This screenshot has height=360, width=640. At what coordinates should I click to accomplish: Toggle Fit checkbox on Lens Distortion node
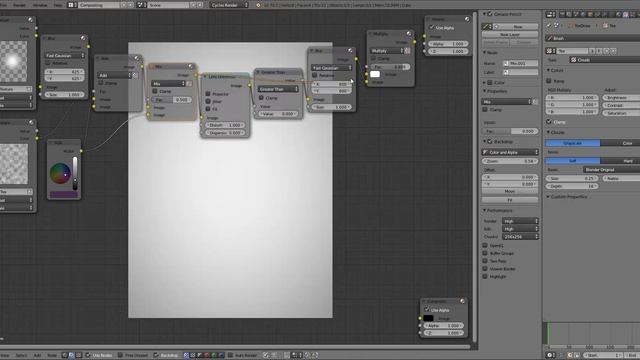pyautogui.click(x=208, y=109)
